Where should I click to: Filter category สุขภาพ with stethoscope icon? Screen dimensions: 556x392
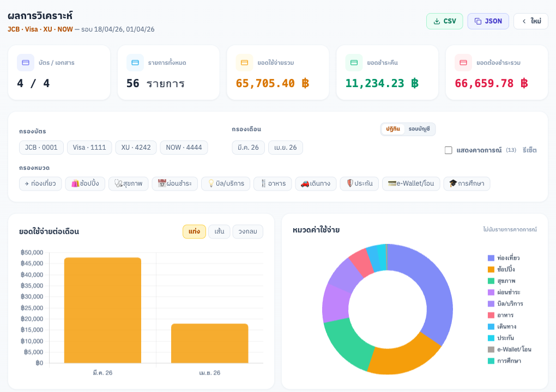128,183
